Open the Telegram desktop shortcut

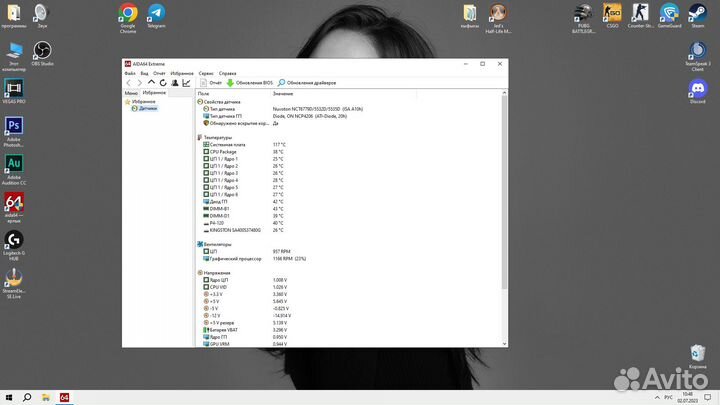[x=157, y=14]
